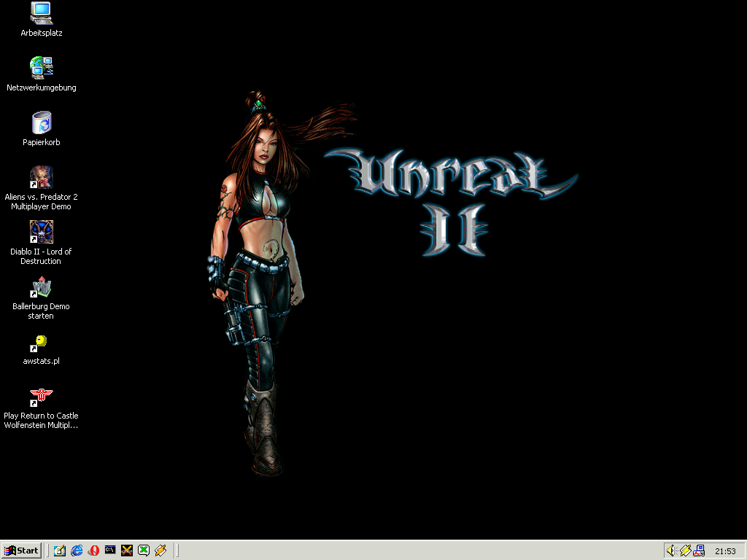
Task: Open the Start menu
Action: pyautogui.click(x=21, y=551)
